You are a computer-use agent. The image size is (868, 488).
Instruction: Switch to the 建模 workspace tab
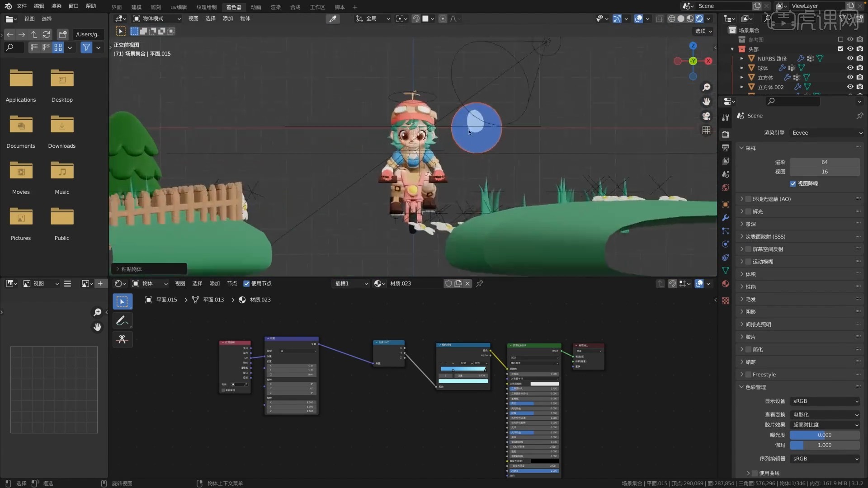pos(136,7)
